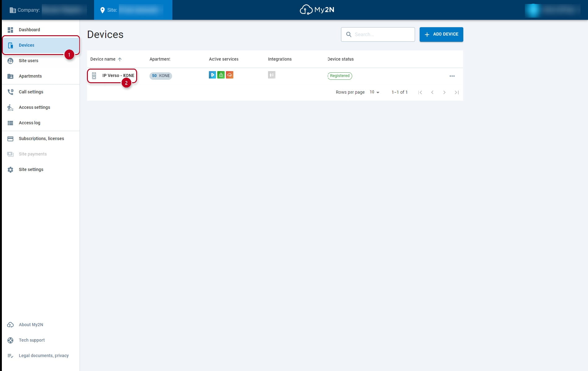Click the 50 KONE apartment chip

click(x=161, y=76)
